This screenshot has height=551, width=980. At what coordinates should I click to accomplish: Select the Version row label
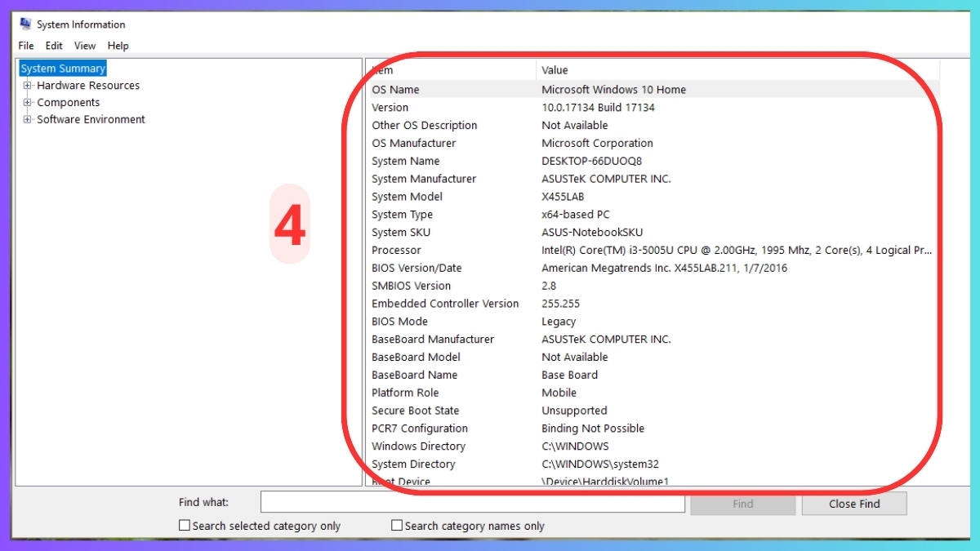tap(390, 108)
